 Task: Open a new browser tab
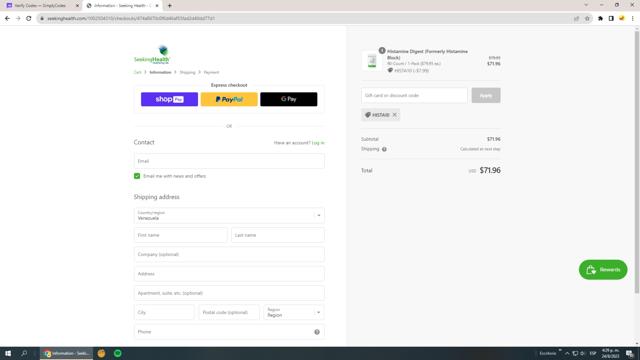click(x=169, y=6)
